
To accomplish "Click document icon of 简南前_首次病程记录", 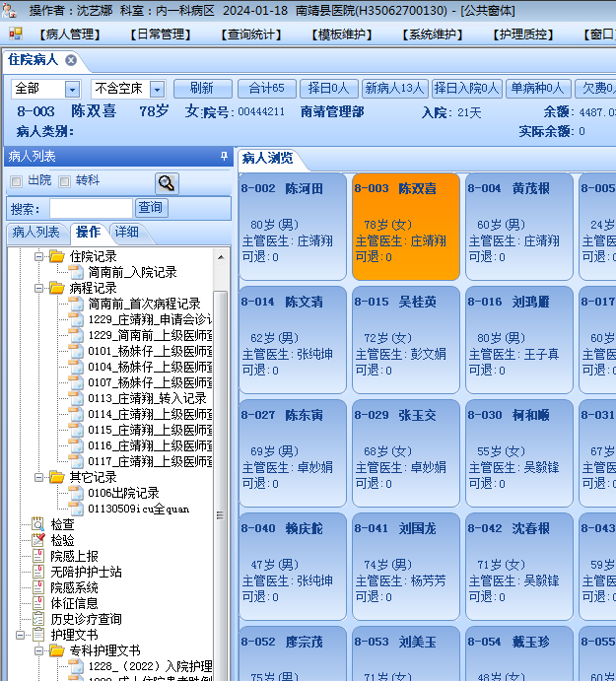I will [76, 304].
